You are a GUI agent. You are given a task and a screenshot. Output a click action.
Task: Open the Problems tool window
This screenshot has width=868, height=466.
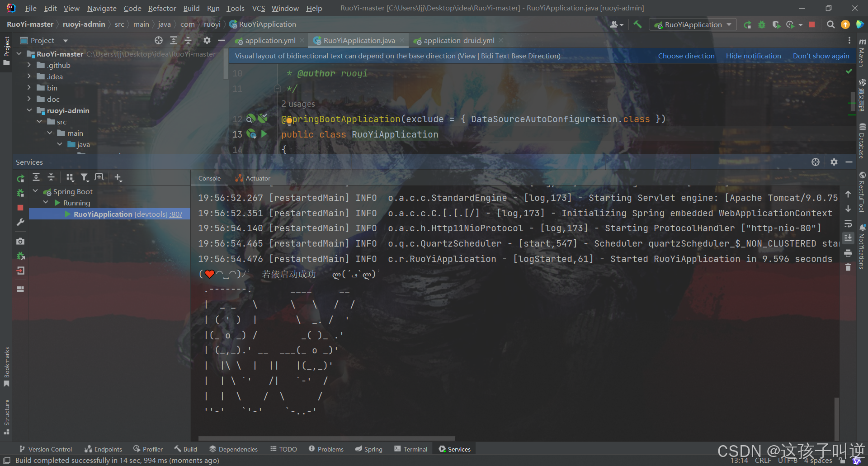coord(326,449)
